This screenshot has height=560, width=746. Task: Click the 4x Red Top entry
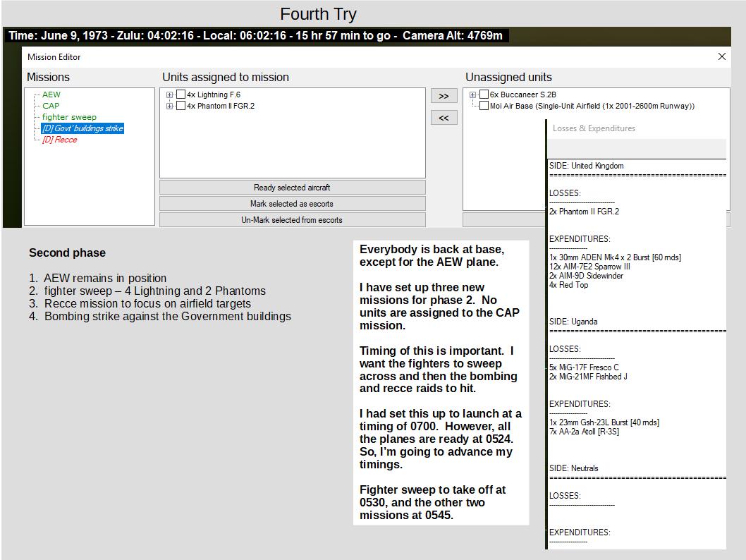click(568, 284)
